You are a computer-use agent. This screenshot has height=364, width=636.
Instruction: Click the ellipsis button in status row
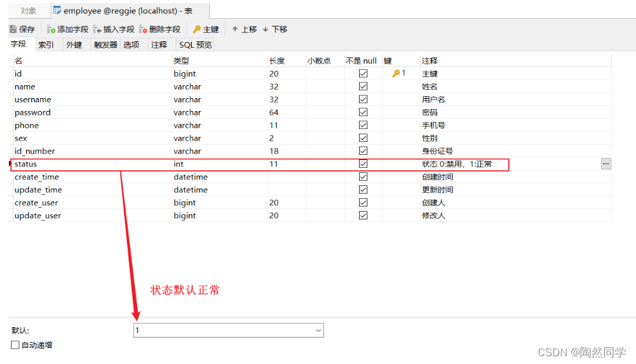[606, 164]
